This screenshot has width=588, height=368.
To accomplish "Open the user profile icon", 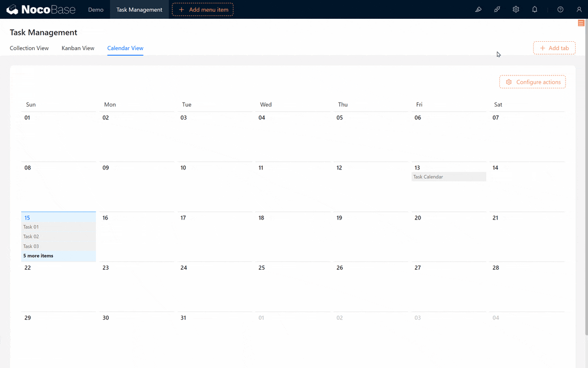I will [579, 9].
